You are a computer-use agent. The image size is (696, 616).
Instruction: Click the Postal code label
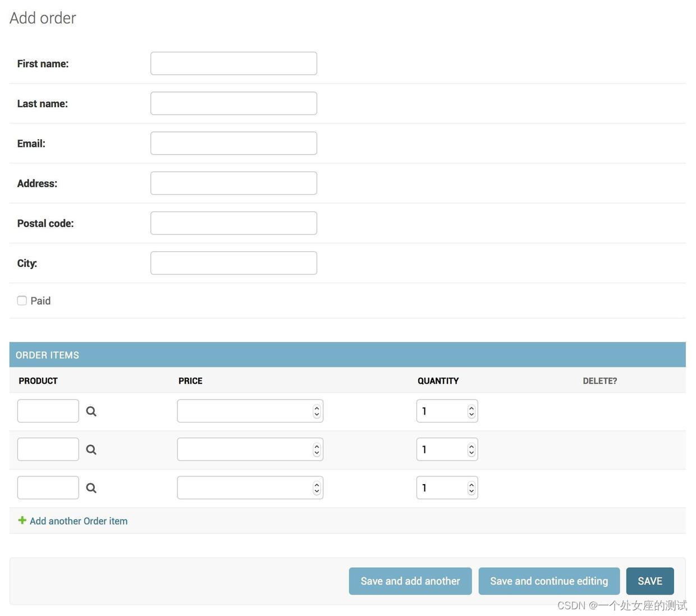(x=45, y=223)
